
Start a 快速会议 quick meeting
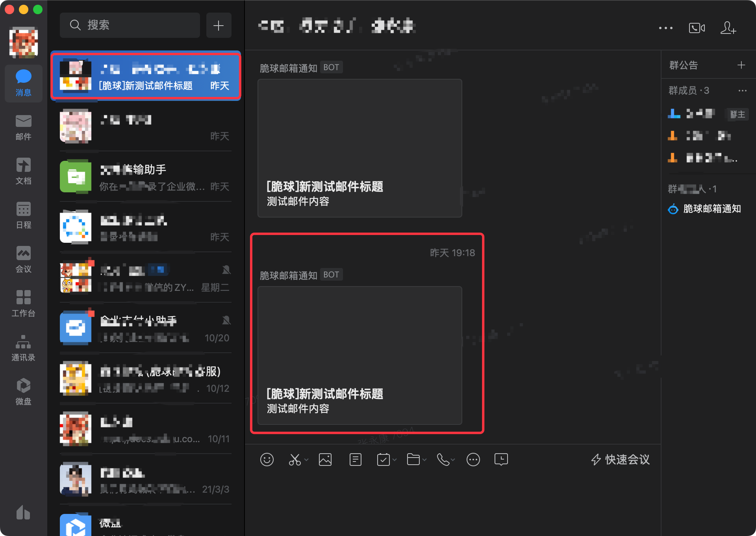[621, 460]
